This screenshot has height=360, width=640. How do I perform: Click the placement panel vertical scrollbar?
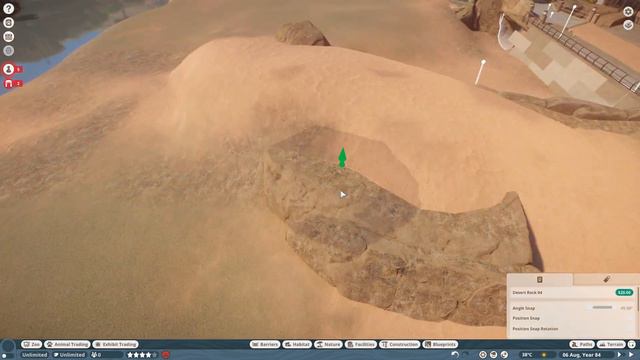[x=638, y=298]
